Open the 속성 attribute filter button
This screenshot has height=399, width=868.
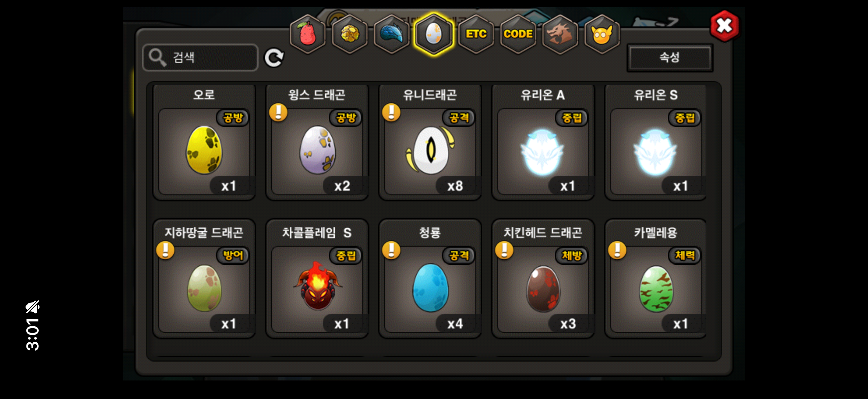click(669, 58)
